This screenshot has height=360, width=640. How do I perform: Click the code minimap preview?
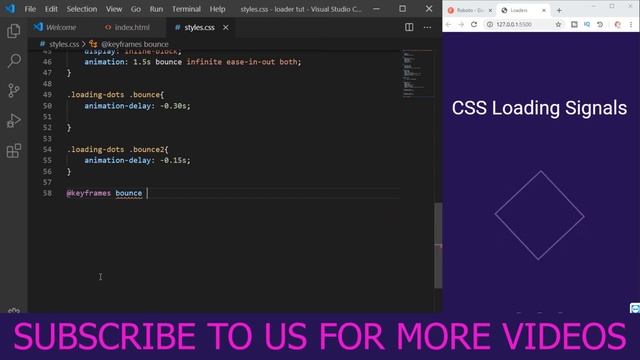(x=417, y=73)
